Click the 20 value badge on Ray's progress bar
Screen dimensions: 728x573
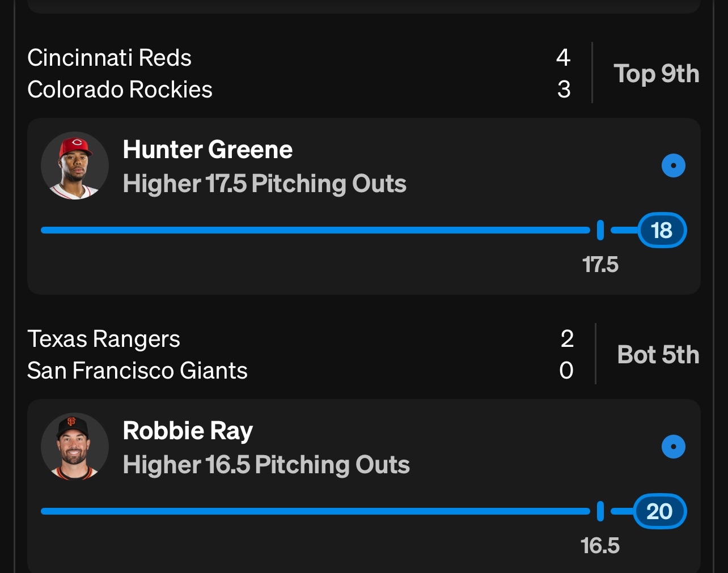click(660, 511)
